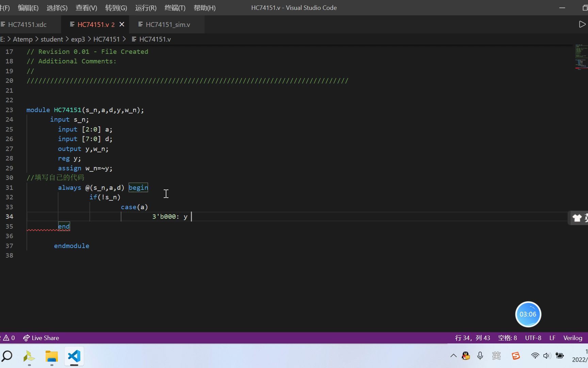588x368 pixels.
Task: Click the floating shirt skin icon
Action: (577, 218)
